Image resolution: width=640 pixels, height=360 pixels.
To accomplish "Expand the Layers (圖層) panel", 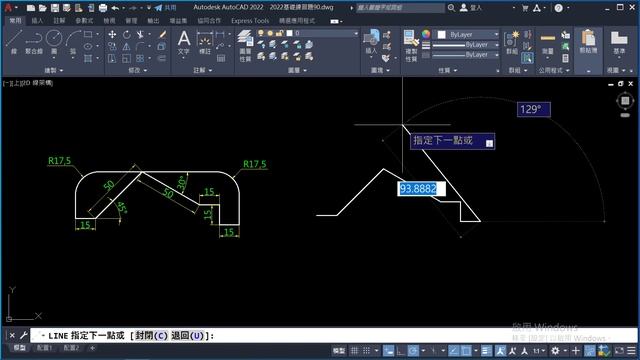I will point(297,70).
